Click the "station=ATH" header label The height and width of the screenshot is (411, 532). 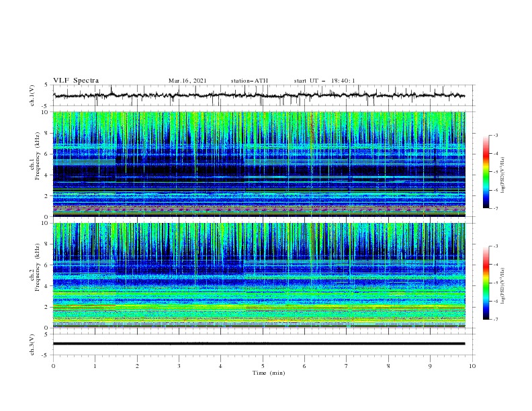pyautogui.click(x=249, y=81)
